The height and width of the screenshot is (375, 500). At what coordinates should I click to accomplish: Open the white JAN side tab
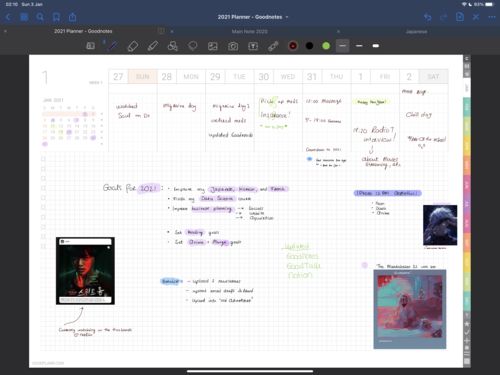467,88
